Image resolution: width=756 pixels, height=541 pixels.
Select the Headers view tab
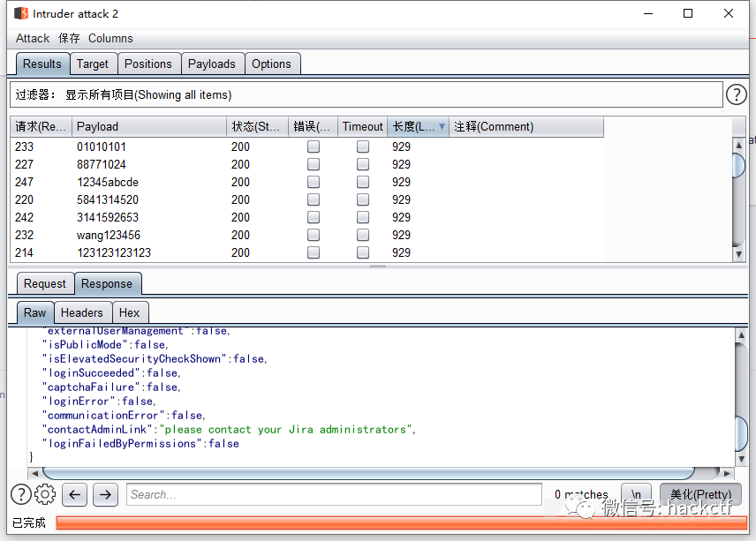click(x=82, y=312)
